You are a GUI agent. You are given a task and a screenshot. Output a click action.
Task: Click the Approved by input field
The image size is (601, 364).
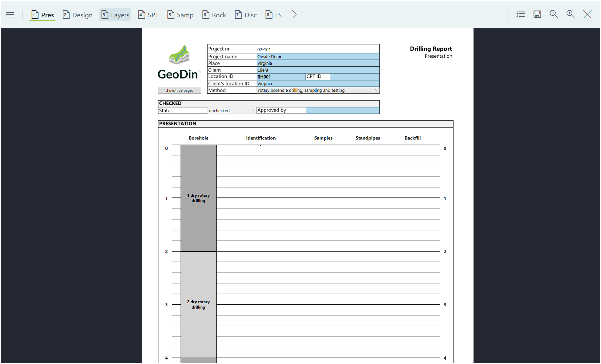(342, 111)
